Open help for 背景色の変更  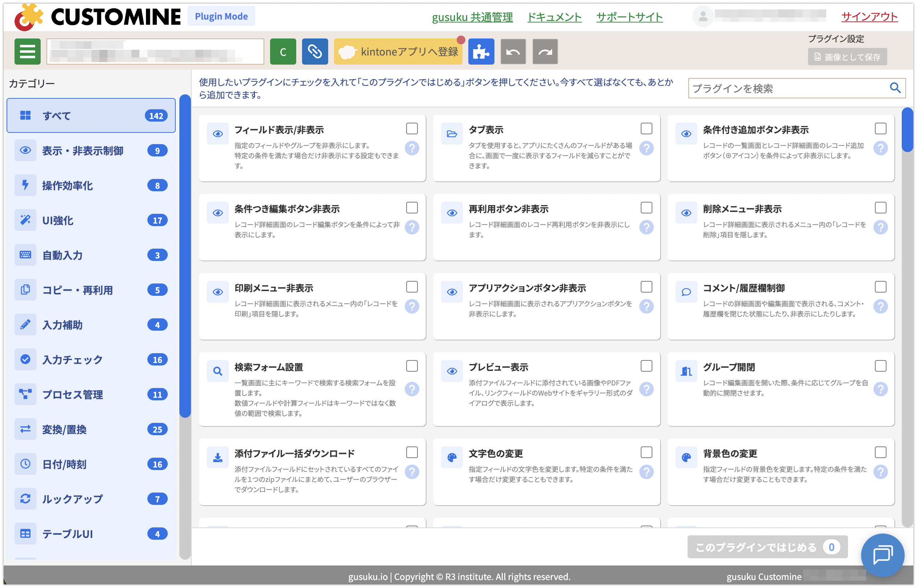(x=880, y=472)
